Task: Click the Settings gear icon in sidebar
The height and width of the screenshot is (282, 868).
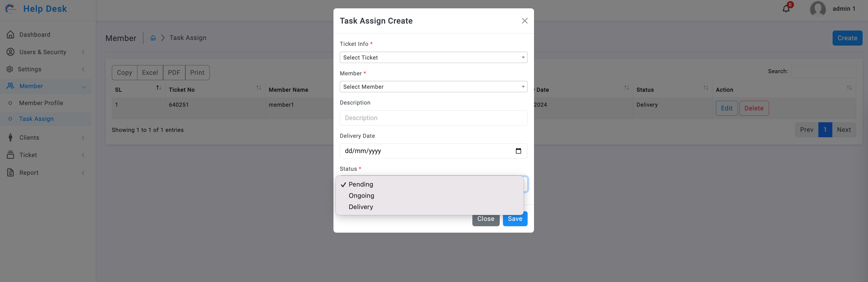Action: tap(10, 69)
